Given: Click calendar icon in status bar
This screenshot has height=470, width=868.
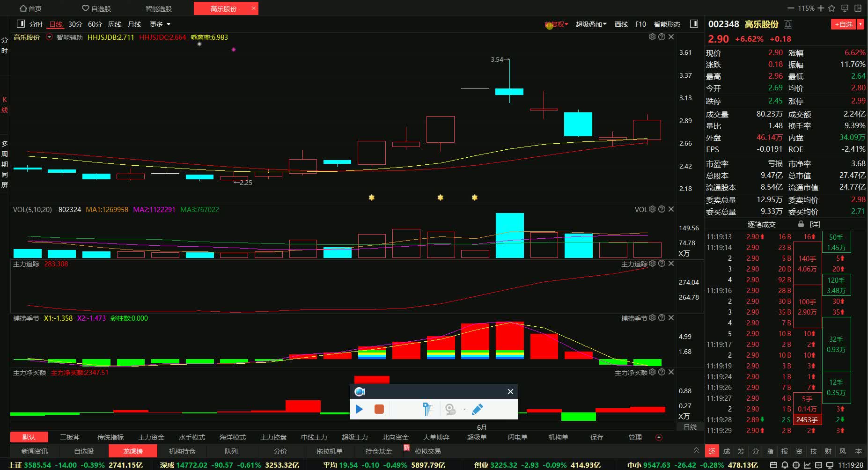Looking at the screenshot, I should pyautogui.click(x=773, y=465).
